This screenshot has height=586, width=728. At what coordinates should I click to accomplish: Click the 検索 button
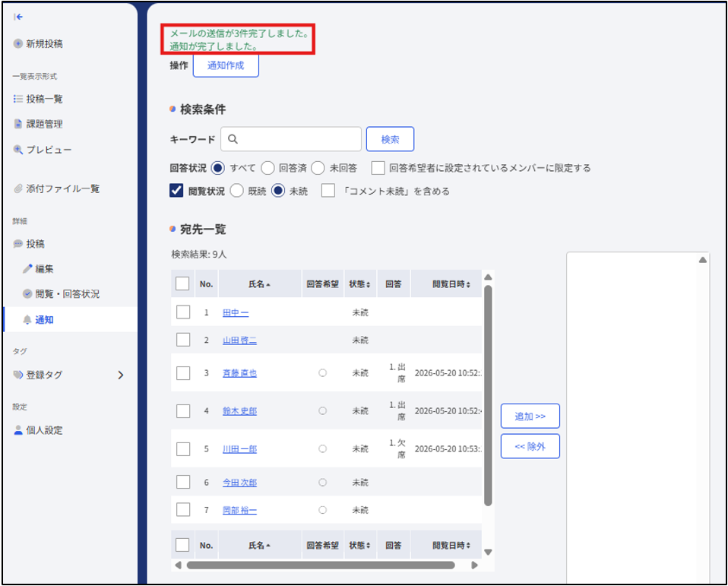390,139
